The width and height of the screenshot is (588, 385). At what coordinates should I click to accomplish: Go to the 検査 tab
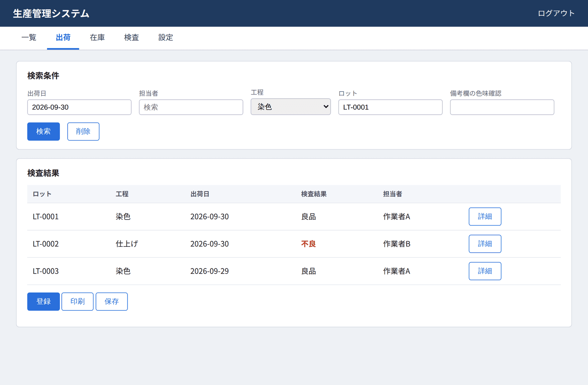132,38
